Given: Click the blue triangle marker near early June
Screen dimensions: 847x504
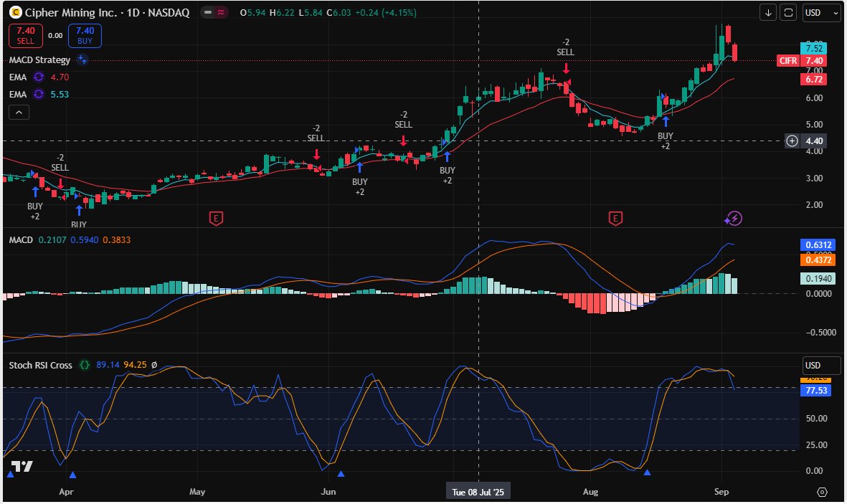Looking at the screenshot, I should coord(341,474).
